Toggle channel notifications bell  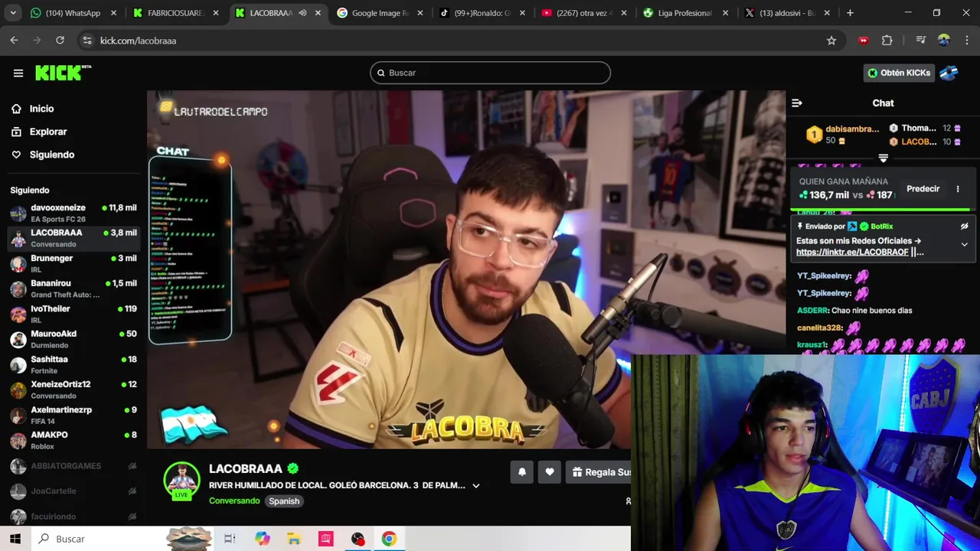coord(522,472)
